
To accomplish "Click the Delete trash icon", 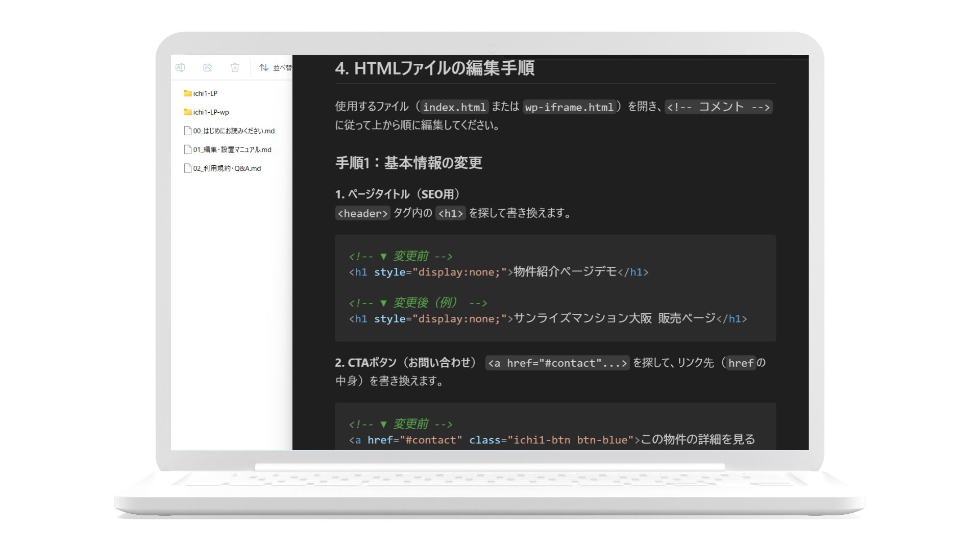I will [x=235, y=67].
